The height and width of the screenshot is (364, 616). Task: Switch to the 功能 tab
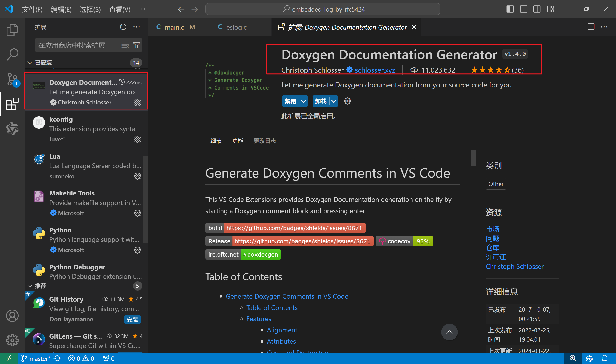[237, 141]
